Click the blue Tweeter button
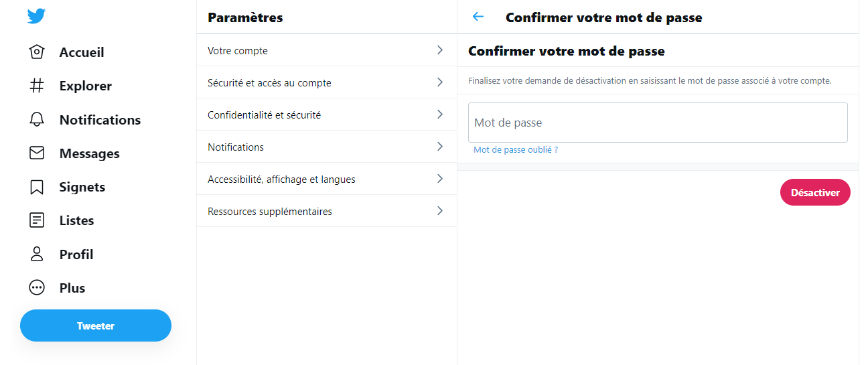 pos(96,325)
